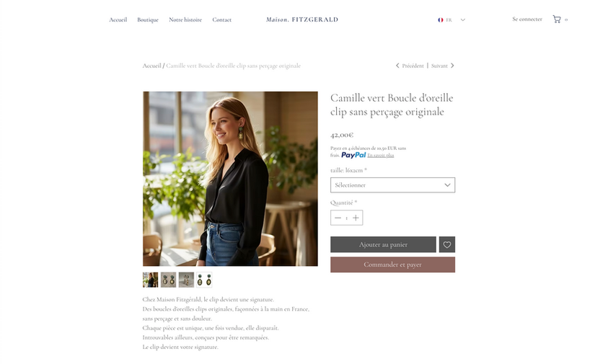Add product to wishlist with heart icon
The image size is (595, 364).
tap(447, 244)
